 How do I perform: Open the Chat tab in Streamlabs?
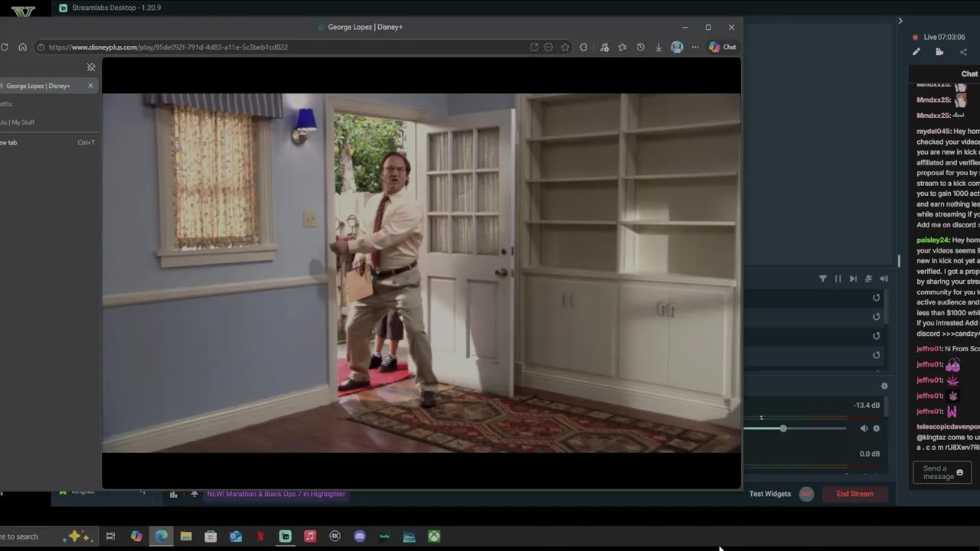969,74
